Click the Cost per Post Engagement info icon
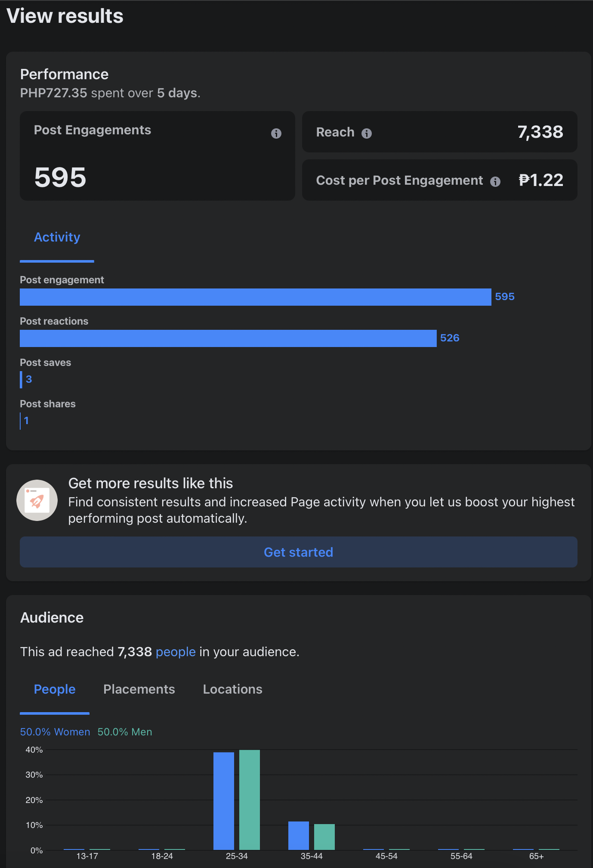The width and height of the screenshot is (593, 868). click(x=495, y=182)
